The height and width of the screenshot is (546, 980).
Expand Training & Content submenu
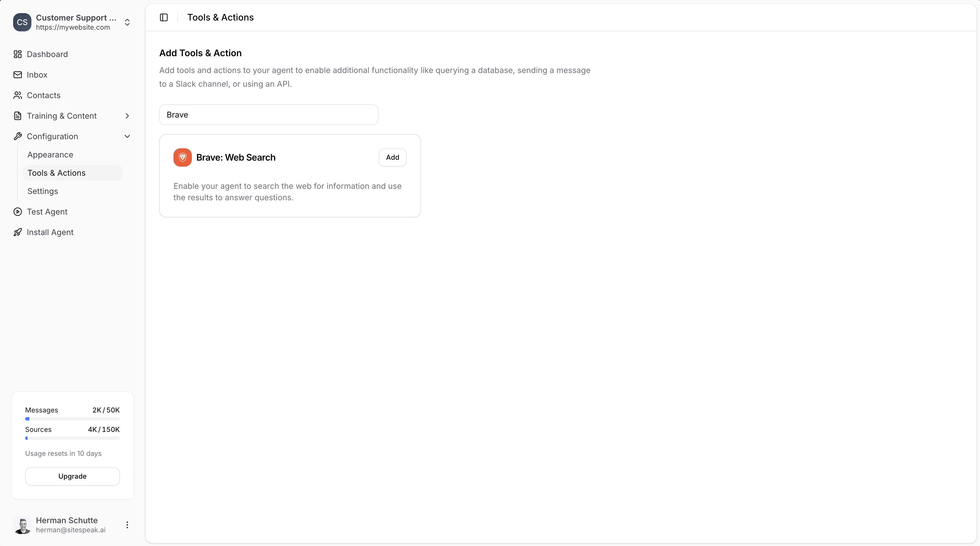127,116
